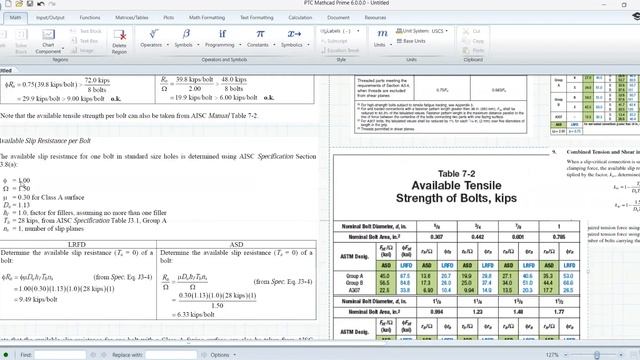Click the find next arrow button
640x360 pixels.
pos(104,355)
